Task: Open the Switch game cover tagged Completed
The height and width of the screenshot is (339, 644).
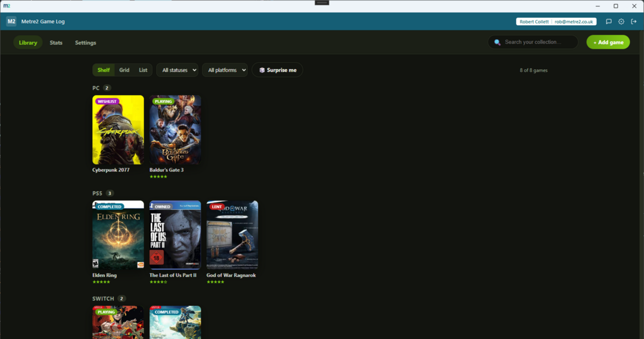Action: coord(175,322)
